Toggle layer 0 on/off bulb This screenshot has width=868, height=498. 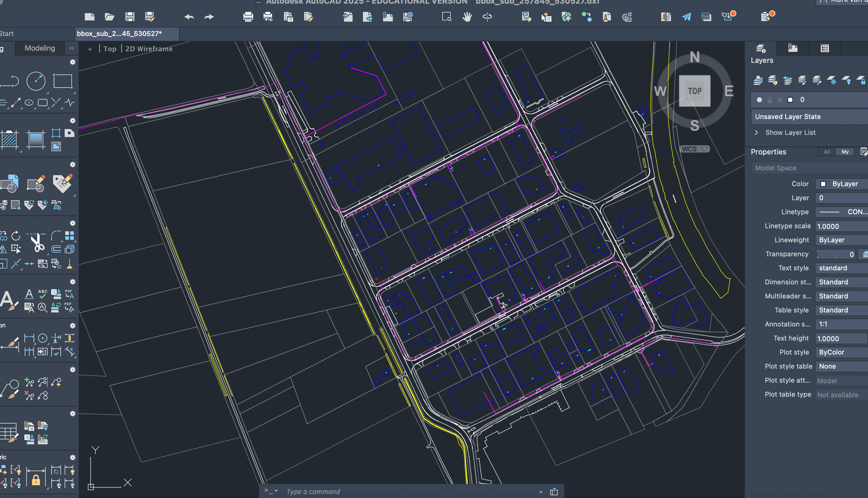[x=759, y=100]
